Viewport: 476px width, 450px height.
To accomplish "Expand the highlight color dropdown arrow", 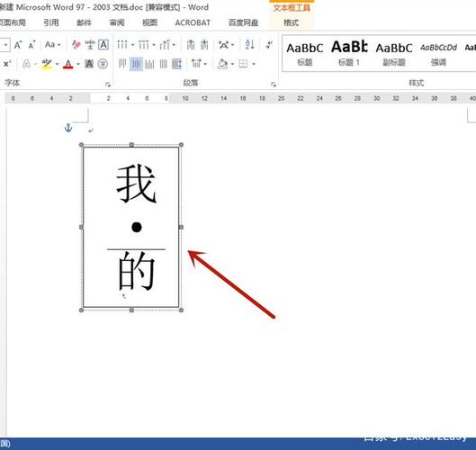I will click(57, 64).
